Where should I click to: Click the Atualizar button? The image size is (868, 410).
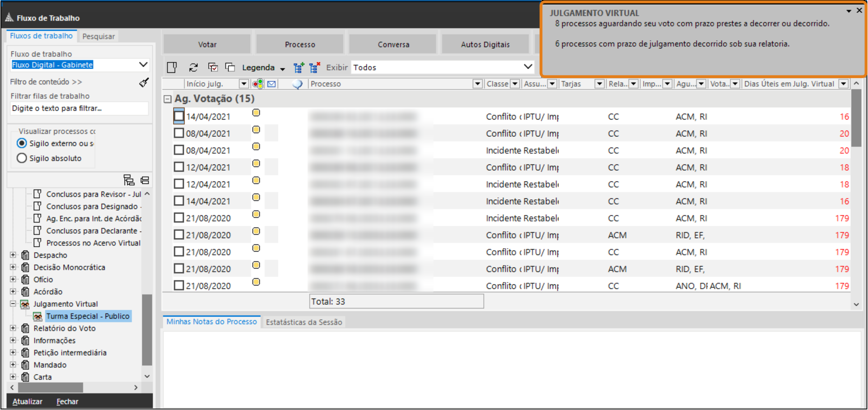click(x=28, y=401)
